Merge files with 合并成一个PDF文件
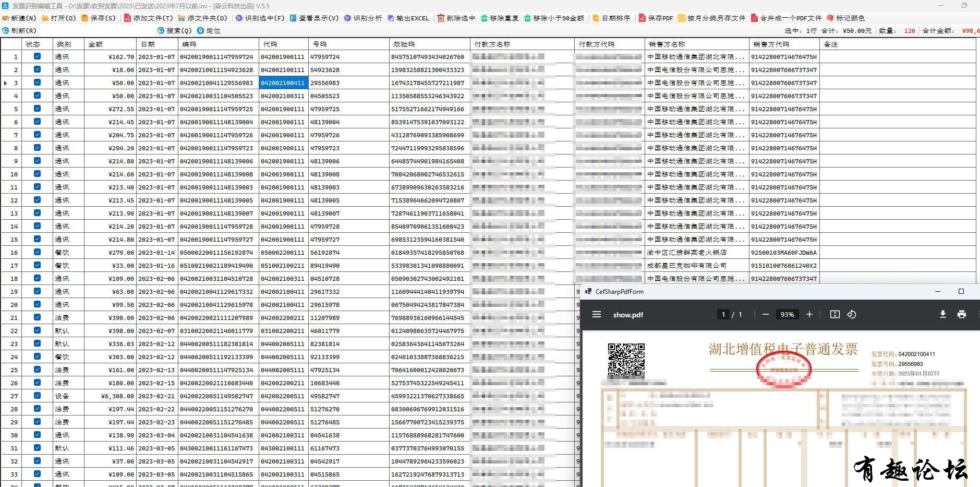The height and width of the screenshot is (487, 980). [787, 18]
